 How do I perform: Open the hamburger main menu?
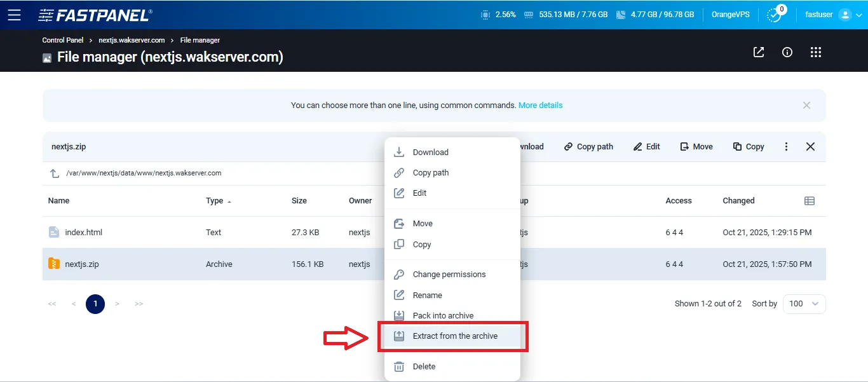coord(14,15)
